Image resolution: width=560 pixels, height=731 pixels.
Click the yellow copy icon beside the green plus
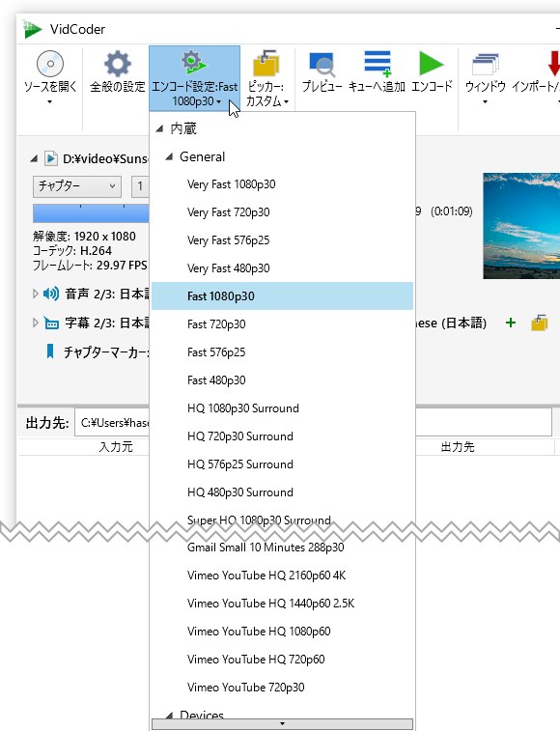coord(540,323)
